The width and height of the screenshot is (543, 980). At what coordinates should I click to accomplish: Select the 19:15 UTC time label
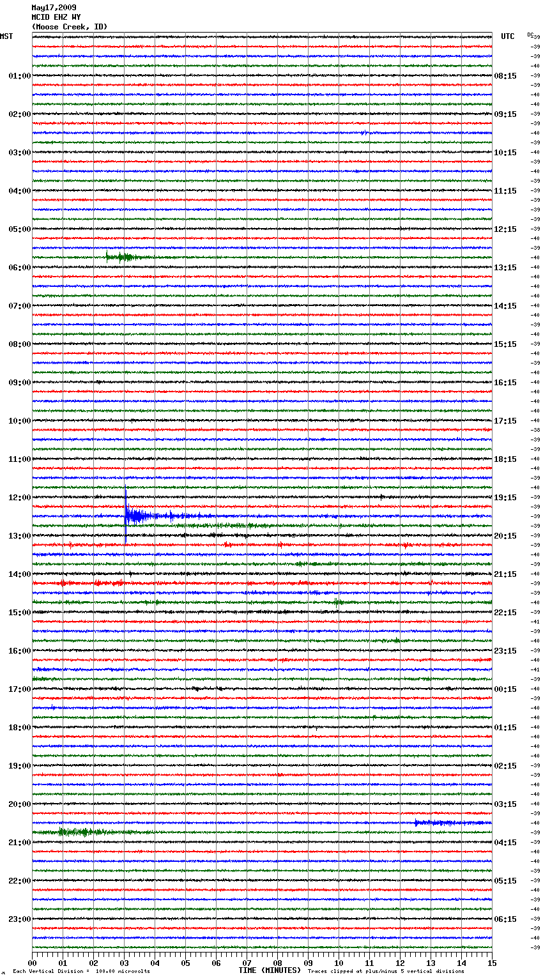505,498
